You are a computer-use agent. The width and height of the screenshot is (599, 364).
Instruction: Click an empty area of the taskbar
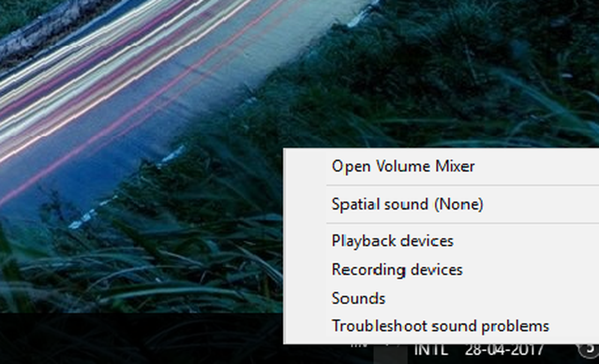[134, 339]
